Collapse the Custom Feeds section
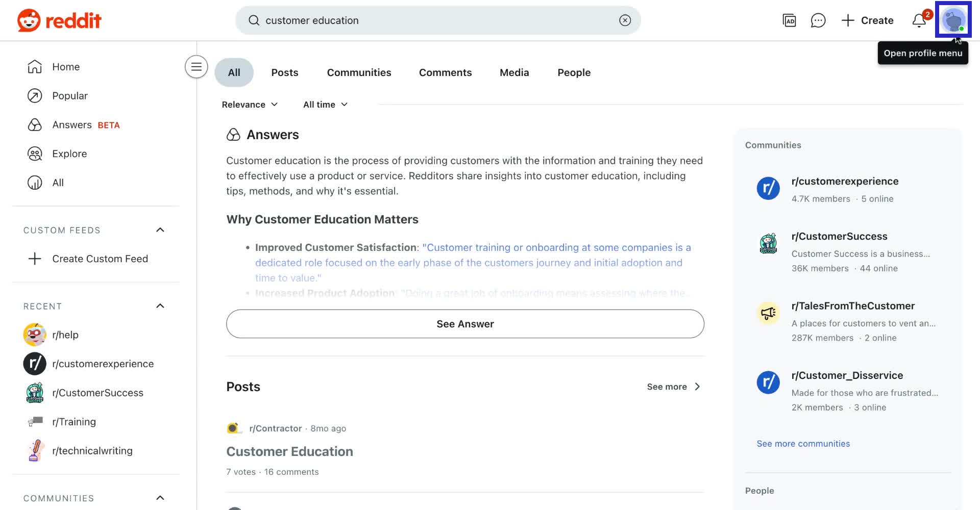 coord(160,230)
